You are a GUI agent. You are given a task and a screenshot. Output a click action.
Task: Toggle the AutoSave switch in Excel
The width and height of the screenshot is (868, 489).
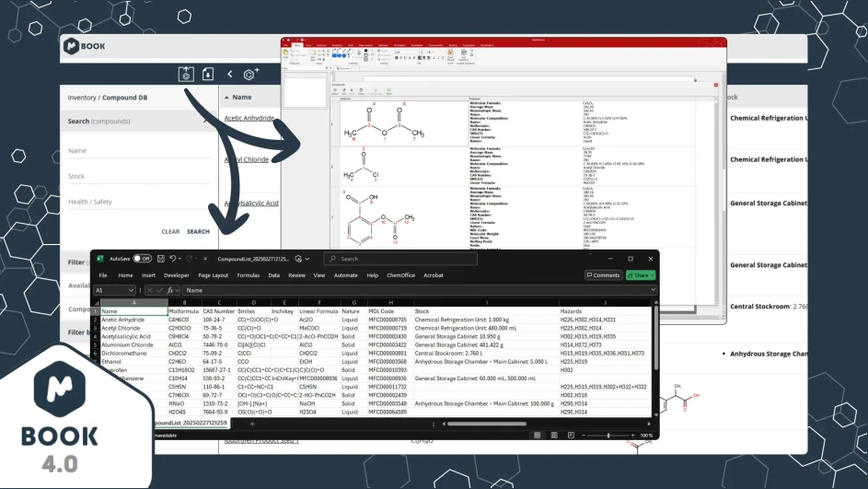pos(143,259)
